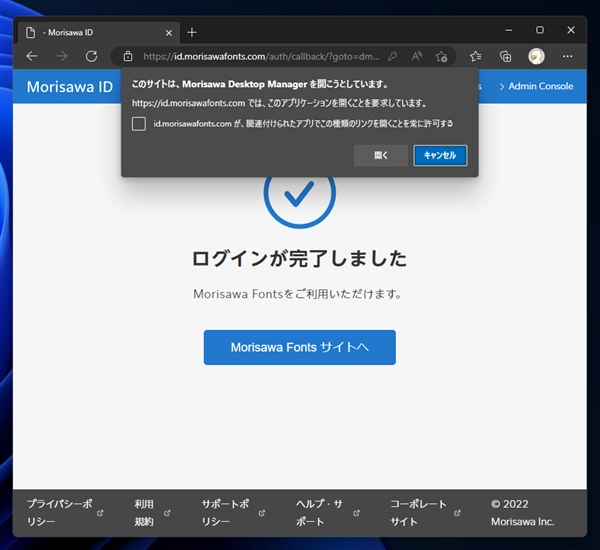Screen dimensions: 600x550
Task: Click the address bar URL field
Action: click(261, 57)
